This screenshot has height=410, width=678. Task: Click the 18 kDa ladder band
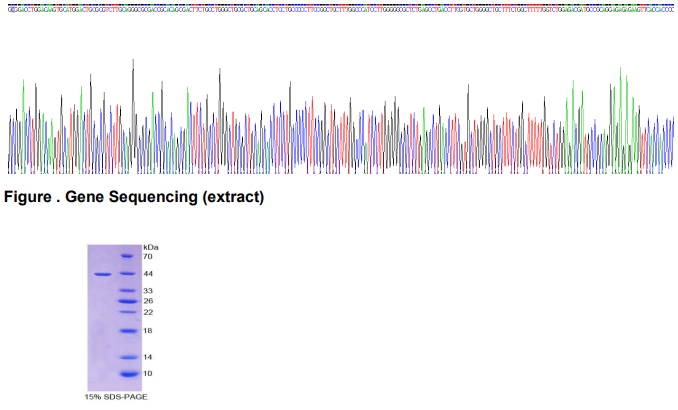(x=127, y=330)
